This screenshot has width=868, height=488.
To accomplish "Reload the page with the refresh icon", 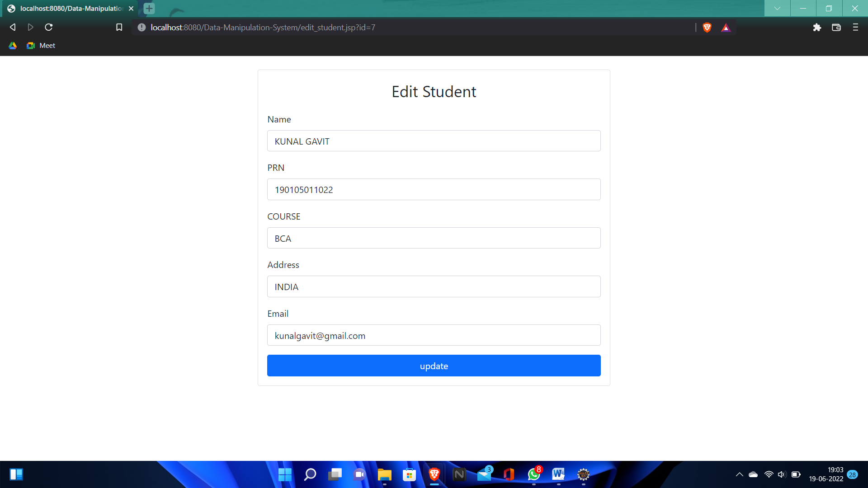I will (49, 28).
